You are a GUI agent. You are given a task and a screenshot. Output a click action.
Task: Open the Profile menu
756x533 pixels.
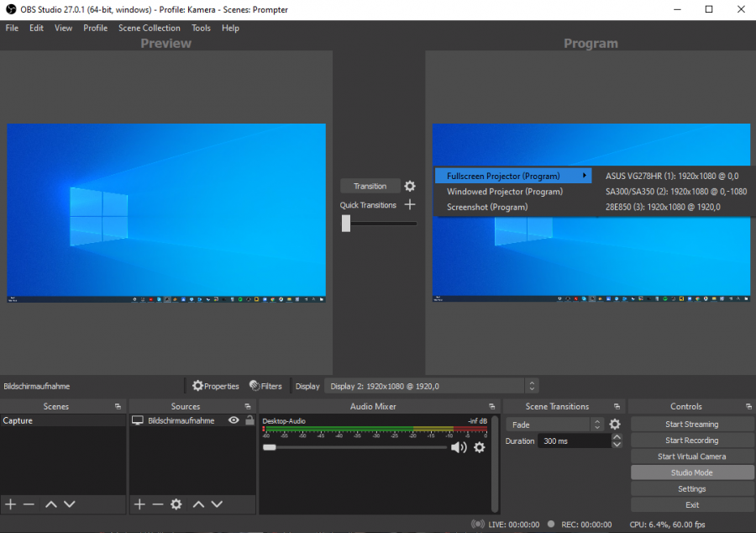click(x=96, y=28)
